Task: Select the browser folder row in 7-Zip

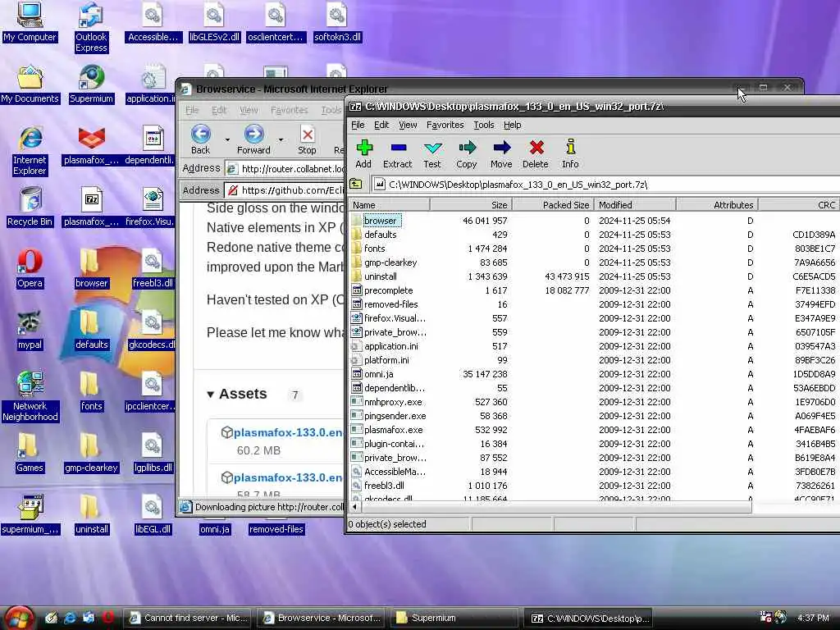Action: tap(594, 221)
